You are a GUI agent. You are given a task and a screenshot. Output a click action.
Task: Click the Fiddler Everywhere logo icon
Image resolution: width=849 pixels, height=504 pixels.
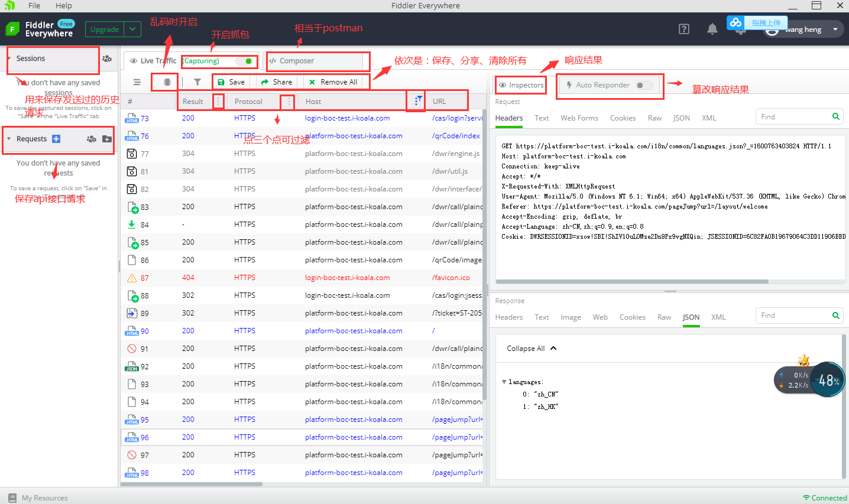pos(12,29)
